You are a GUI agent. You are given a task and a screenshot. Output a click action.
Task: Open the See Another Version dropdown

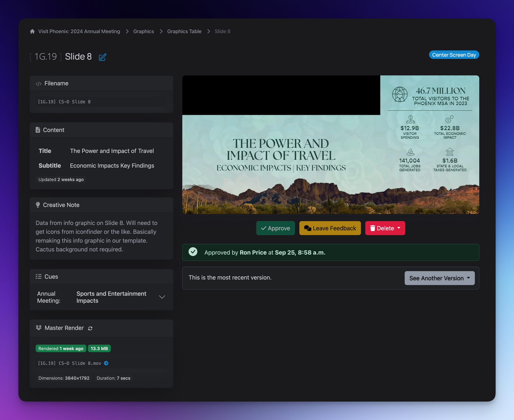[440, 278]
